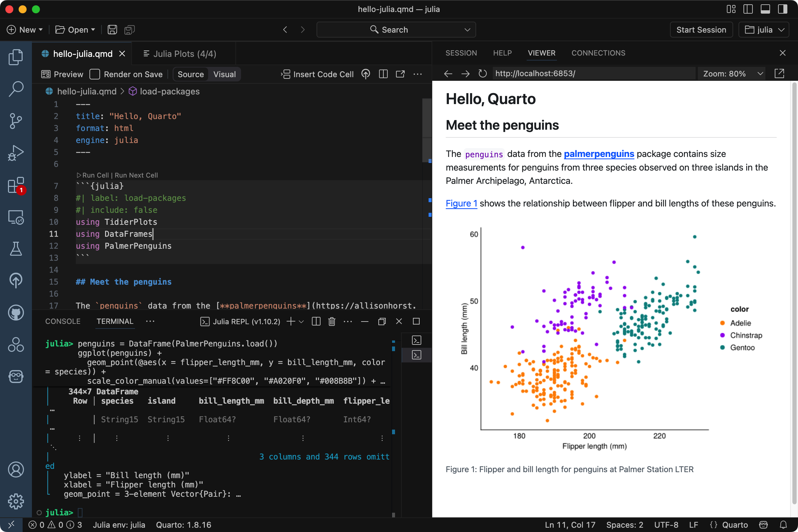
Task: Split the editor into two panes
Action: pos(383,74)
